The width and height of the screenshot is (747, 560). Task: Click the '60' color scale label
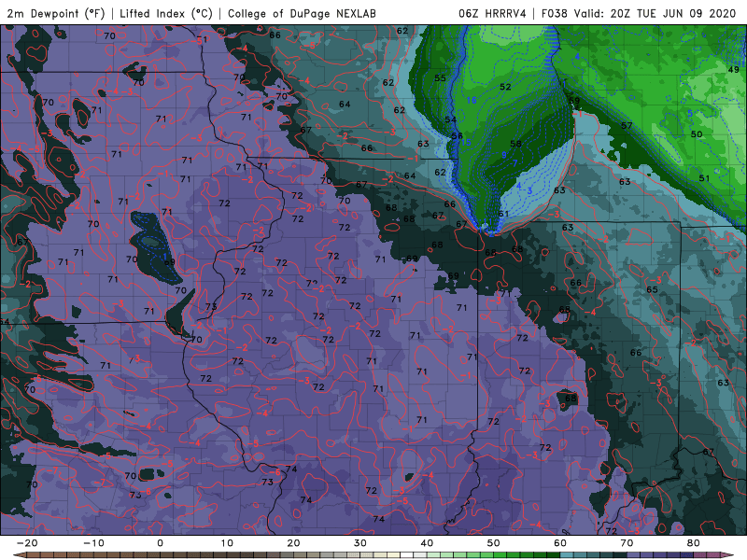click(x=560, y=543)
